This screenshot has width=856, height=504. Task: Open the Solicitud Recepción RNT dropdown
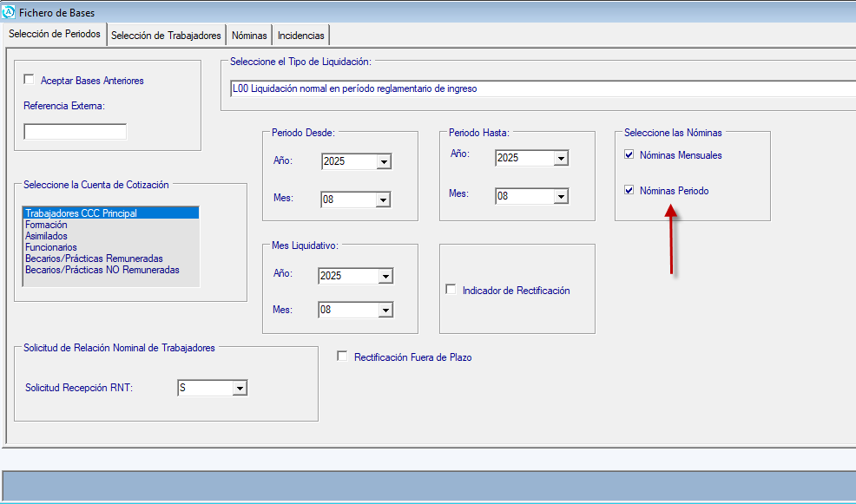coord(240,389)
